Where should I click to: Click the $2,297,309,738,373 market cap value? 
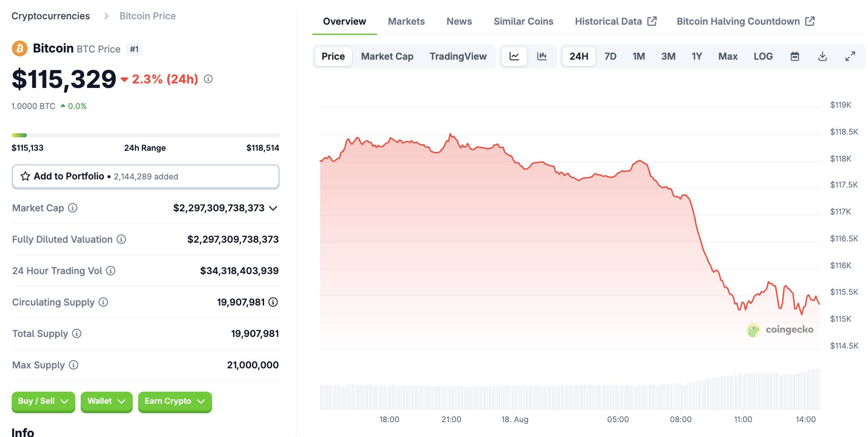pyautogui.click(x=219, y=208)
